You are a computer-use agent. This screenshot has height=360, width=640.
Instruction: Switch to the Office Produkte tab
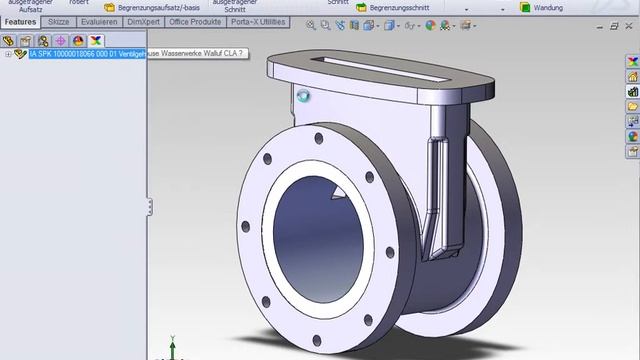tap(195, 22)
